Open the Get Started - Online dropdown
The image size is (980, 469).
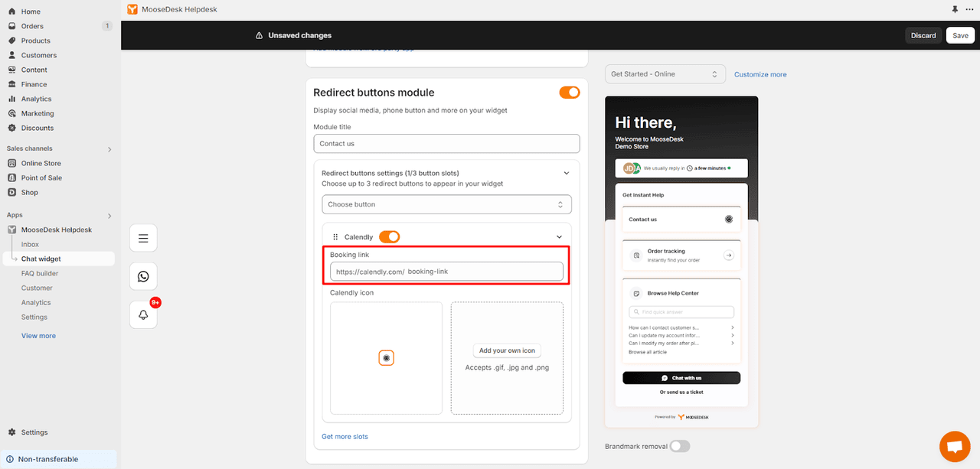click(x=665, y=74)
